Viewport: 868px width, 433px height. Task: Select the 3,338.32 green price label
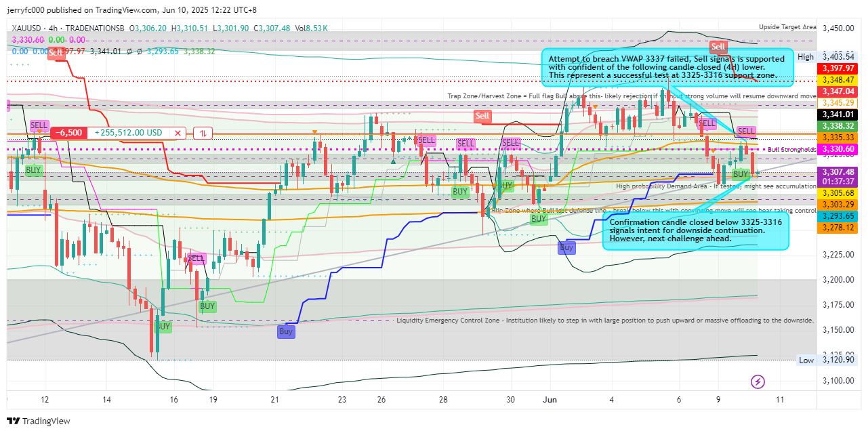tap(838, 126)
